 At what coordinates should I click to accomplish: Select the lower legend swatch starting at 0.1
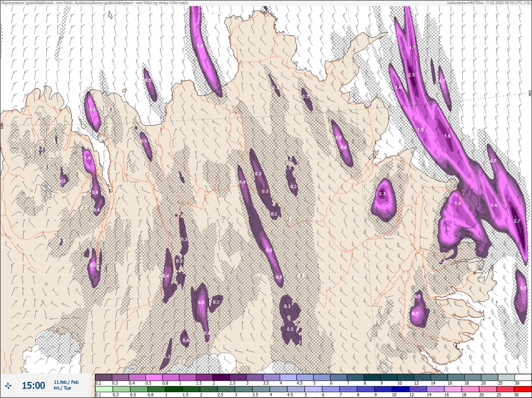(103, 389)
